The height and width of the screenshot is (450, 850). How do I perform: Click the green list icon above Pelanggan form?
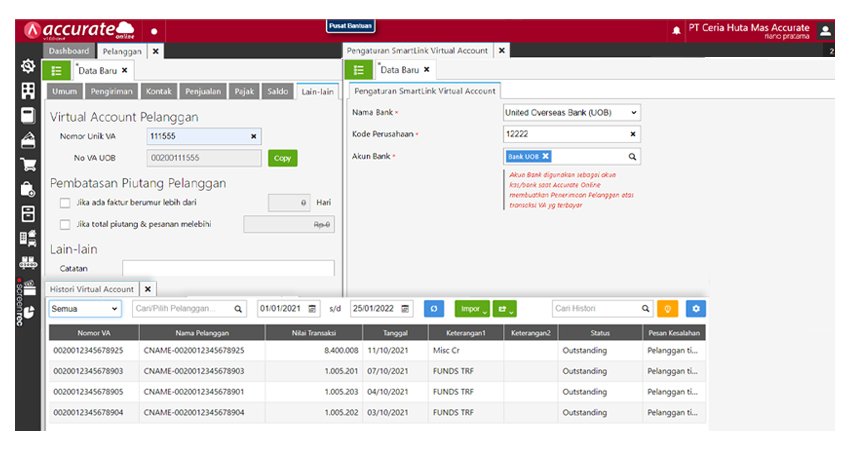[x=57, y=70]
